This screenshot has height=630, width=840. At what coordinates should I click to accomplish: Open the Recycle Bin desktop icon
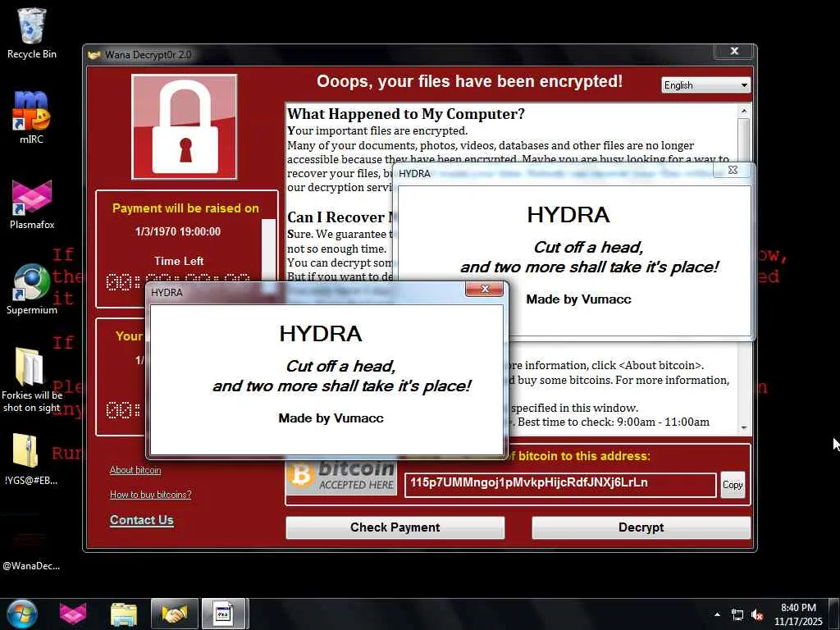[32, 33]
